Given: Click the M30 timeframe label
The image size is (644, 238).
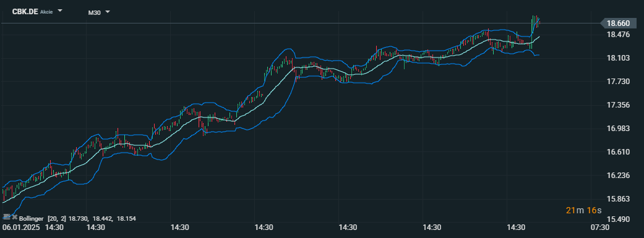Looking at the screenshot, I should coord(95,12).
